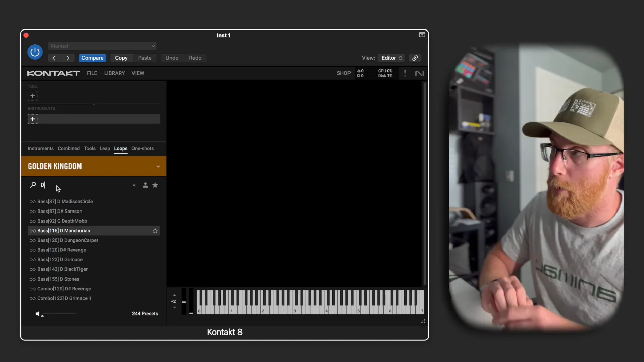Select Bass[87] D MadisonCircle loop

[x=94, y=202]
